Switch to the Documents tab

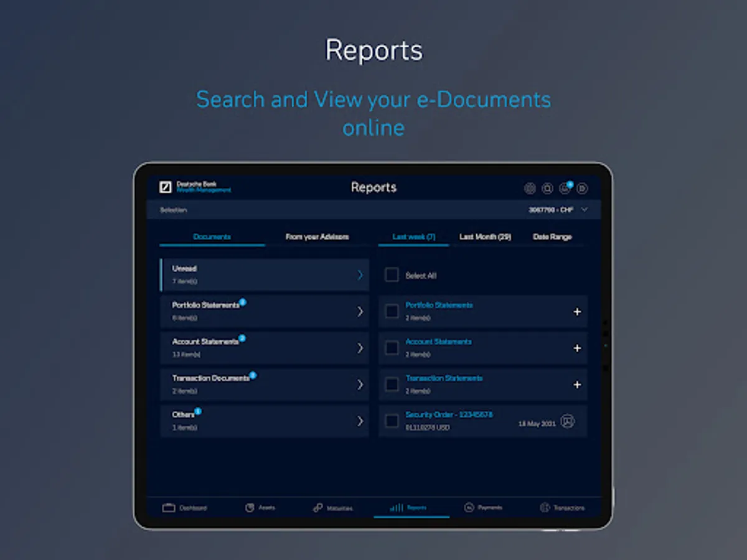point(212,237)
